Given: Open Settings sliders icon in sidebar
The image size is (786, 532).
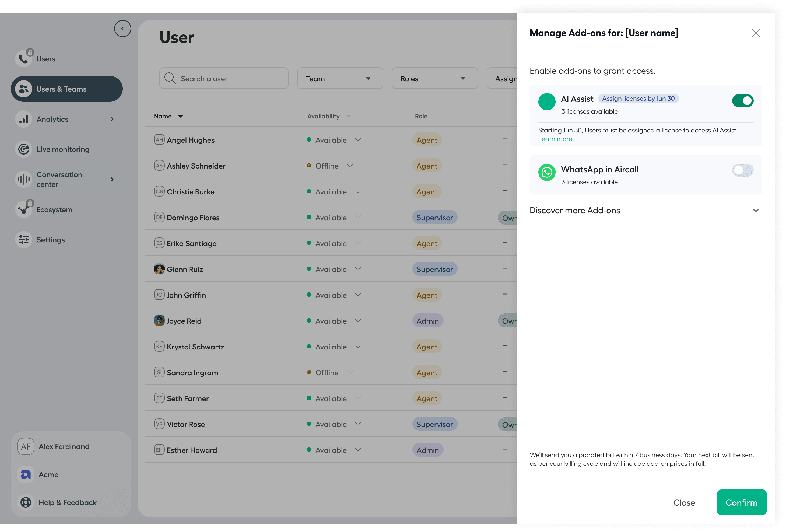Looking at the screenshot, I should (x=24, y=240).
